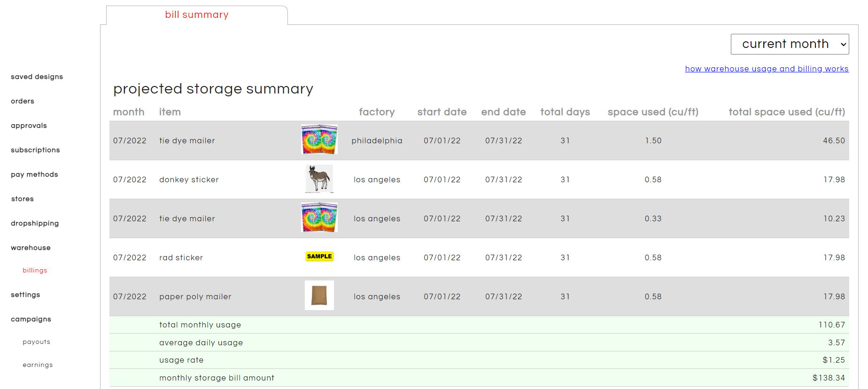Screen dimensions: 868x389
Task: Click the Los Angeles tie dye mailer thumbnail
Action: [319, 218]
